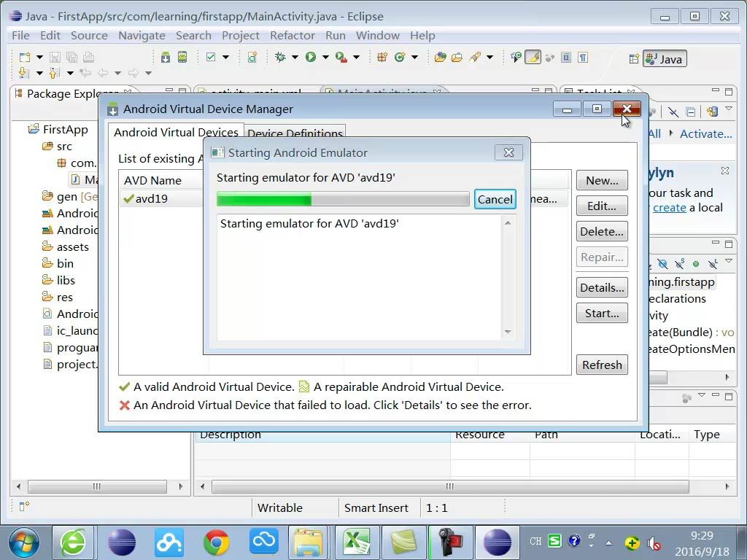Close the Starting Android Emulator dialog
The height and width of the screenshot is (560, 747).
508,152
